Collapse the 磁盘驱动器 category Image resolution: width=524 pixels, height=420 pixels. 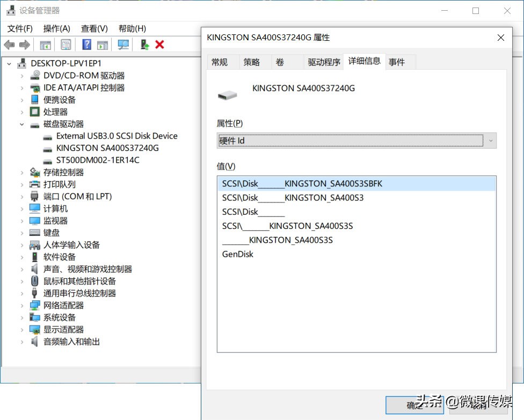[21, 124]
